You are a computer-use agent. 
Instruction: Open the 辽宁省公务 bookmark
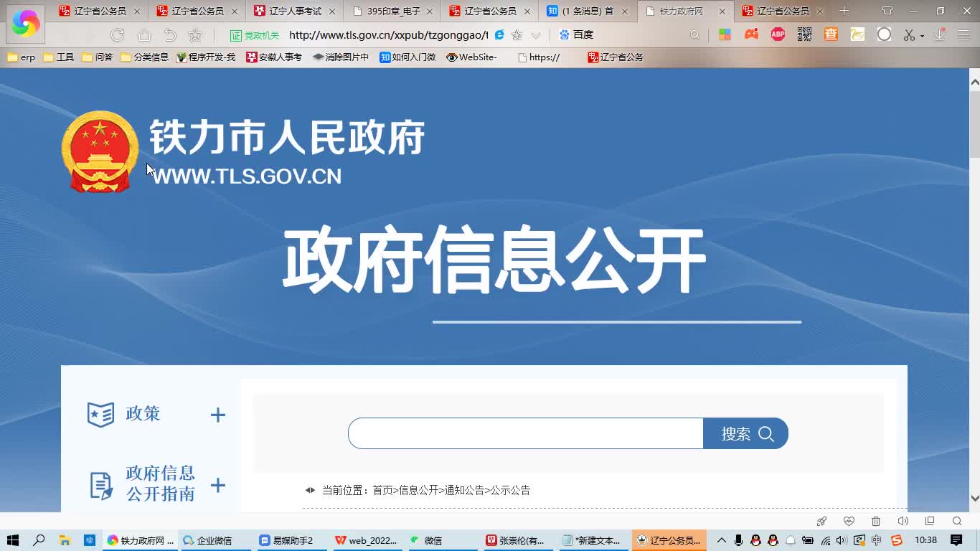(616, 57)
